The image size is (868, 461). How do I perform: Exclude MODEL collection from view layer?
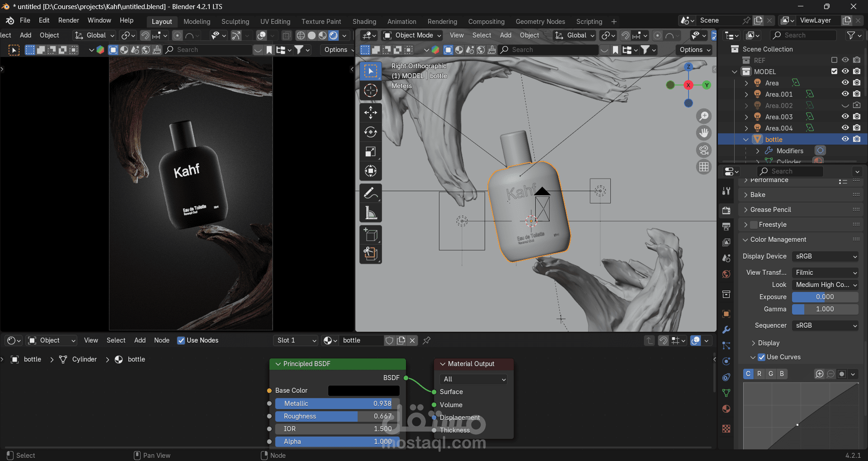pyautogui.click(x=834, y=71)
